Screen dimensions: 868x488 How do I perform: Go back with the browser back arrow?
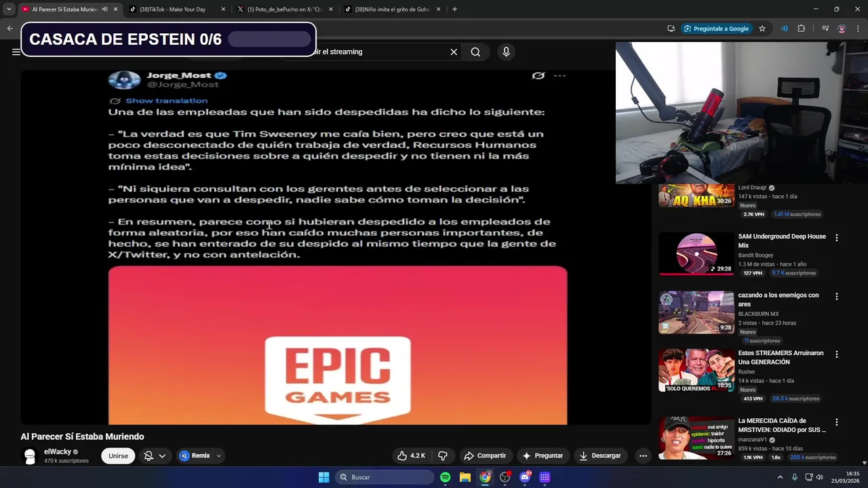(x=9, y=28)
